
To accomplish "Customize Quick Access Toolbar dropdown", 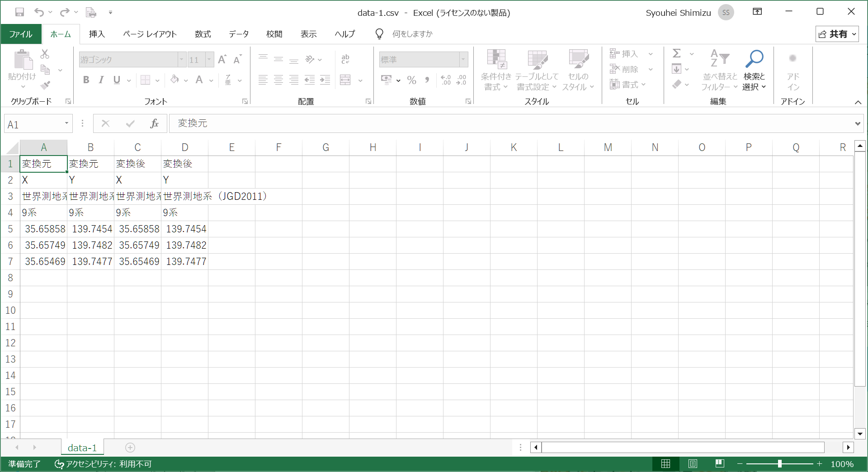I will 110,12.
